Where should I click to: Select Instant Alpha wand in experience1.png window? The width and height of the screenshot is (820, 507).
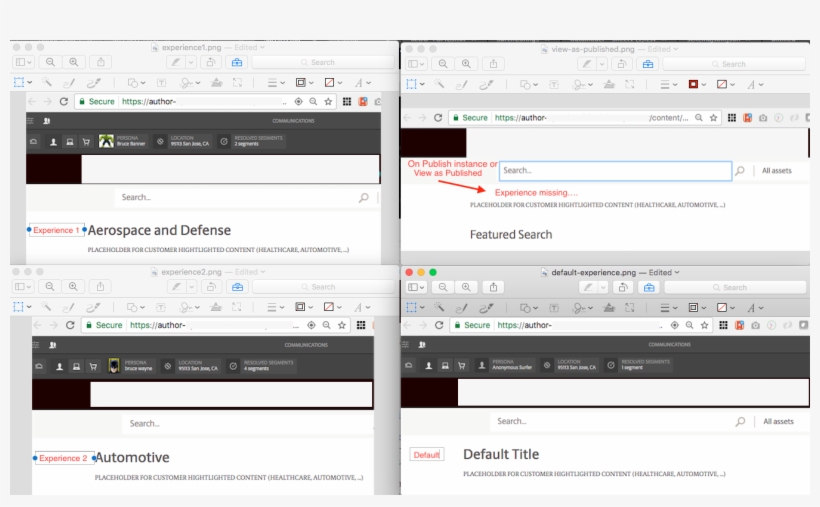(47, 83)
